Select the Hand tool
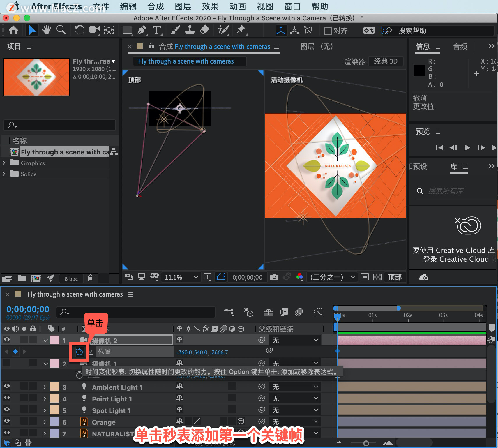Viewport: 498px width, 448px height. point(46,30)
